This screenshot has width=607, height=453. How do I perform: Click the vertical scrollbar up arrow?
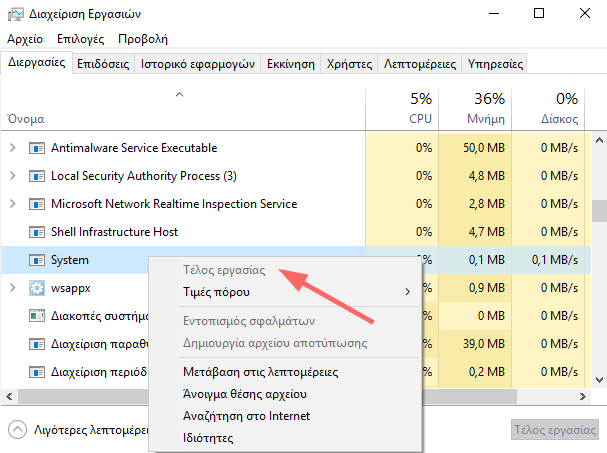click(x=599, y=141)
